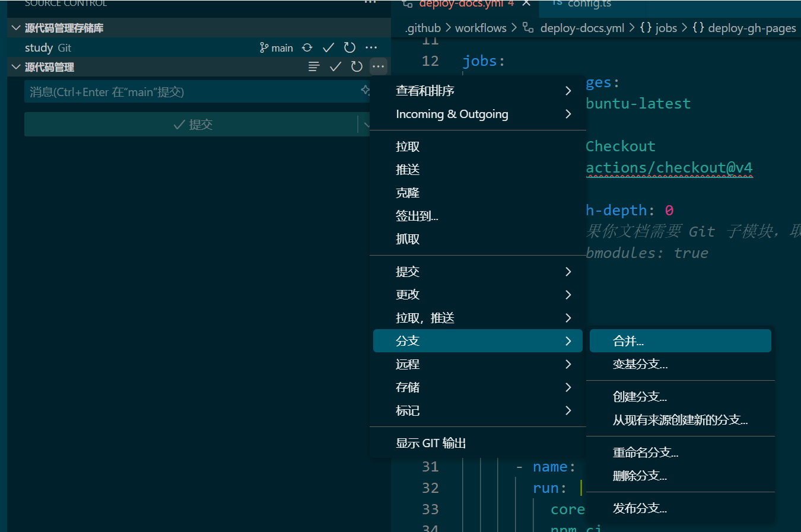Screen dimensions: 801x532
Task: Click the refresh icon in 源代码管理 toolbar
Action: (x=357, y=66)
